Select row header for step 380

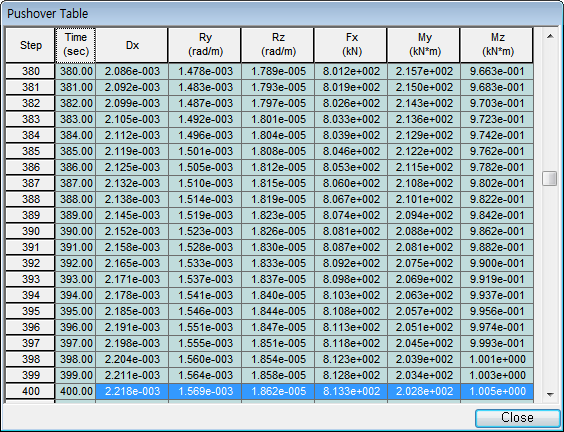pyautogui.click(x=31, y=71)
